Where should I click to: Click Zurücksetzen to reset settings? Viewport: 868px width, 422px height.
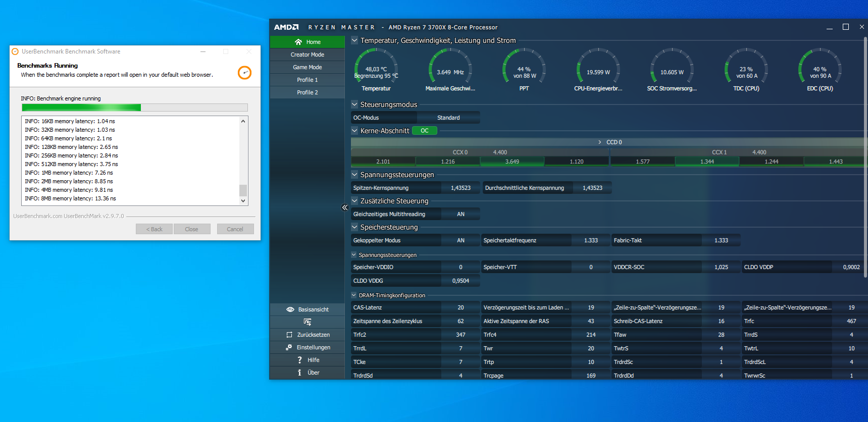click(x=308, y=335)
